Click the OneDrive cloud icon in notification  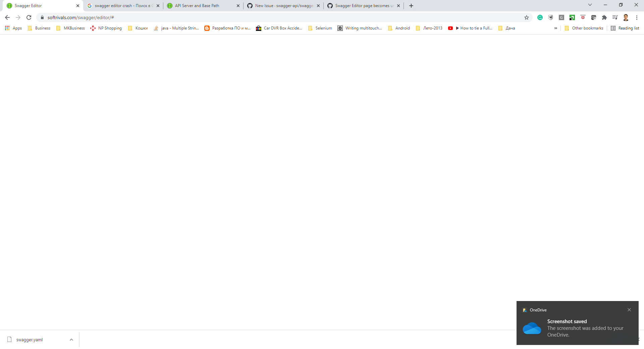tap(532, 329)
